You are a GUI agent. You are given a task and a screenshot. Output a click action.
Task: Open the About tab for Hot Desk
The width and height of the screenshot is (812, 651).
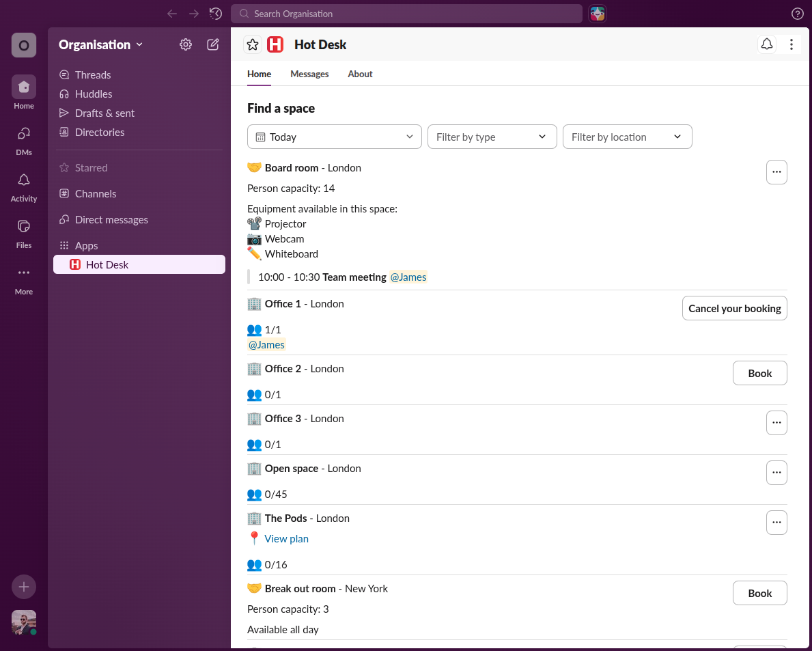(360, 74)
